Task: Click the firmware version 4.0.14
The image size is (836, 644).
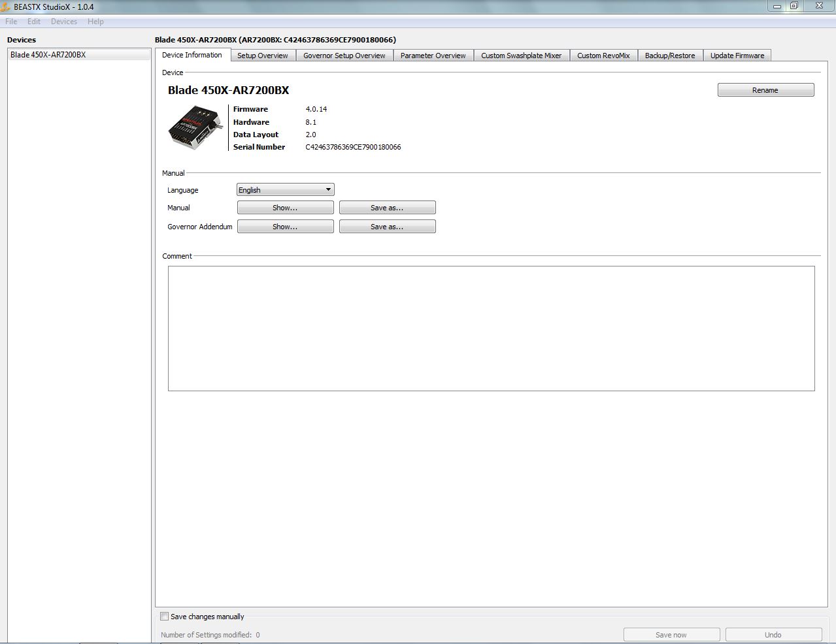Action: (x=316, y=109)
